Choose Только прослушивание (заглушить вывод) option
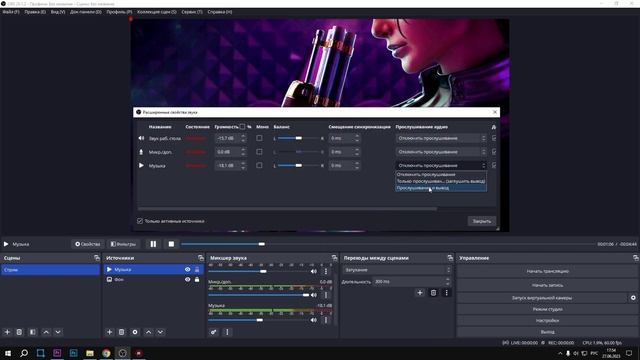This screenshot has width=640, height=360. point(441,181)
